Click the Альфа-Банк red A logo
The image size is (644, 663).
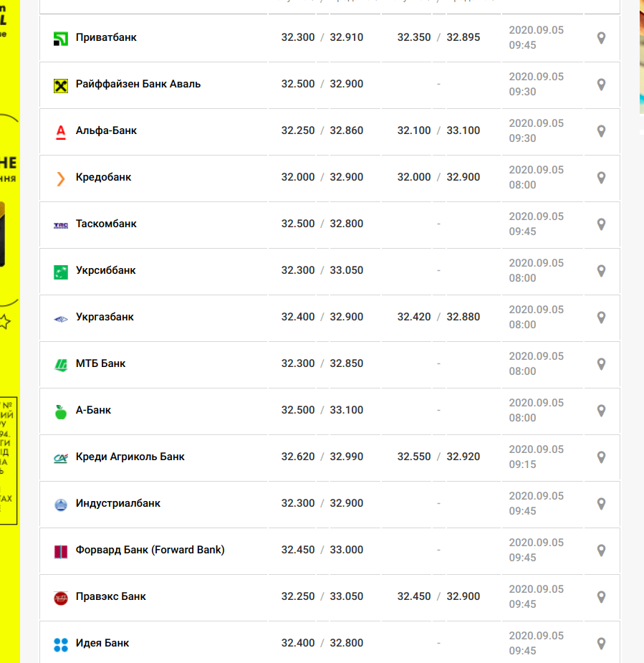(x=61, y=133)
